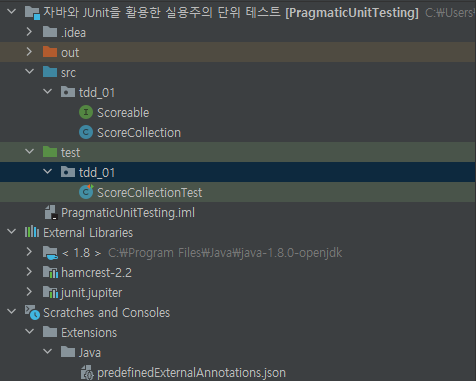Click the .idea folder icon
This screenshot has height=381, width=476.
coord(50,32)
